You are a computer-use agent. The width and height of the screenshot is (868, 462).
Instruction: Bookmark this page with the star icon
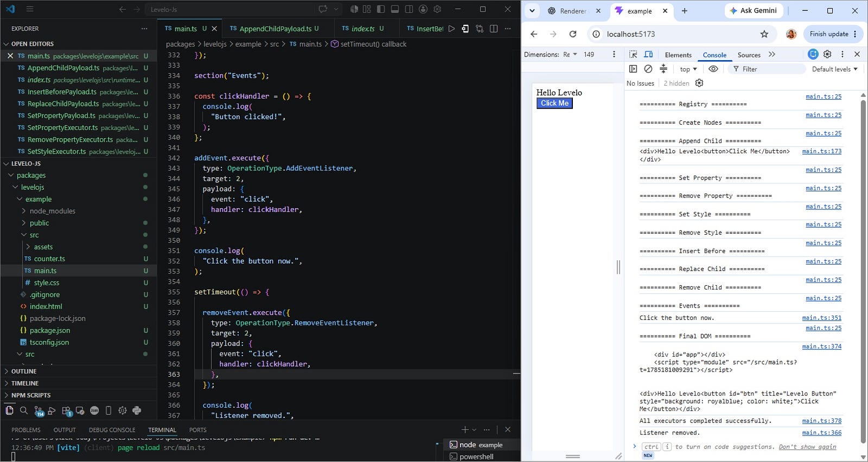pos(764,34)
